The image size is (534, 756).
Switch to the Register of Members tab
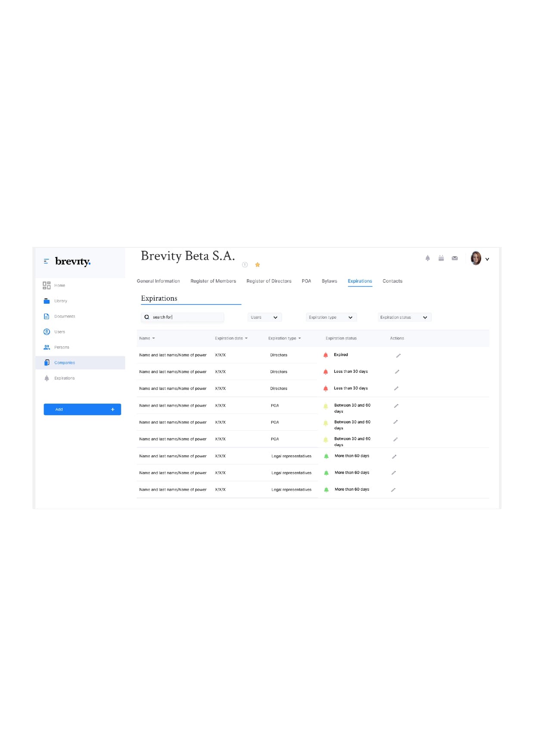point(213,281)
